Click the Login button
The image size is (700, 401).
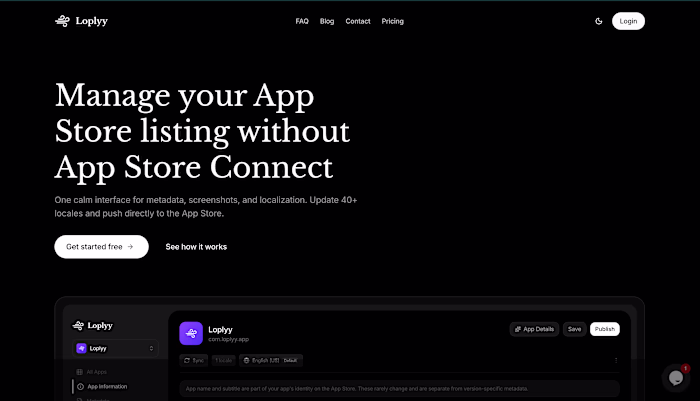[x=628, y=21]
